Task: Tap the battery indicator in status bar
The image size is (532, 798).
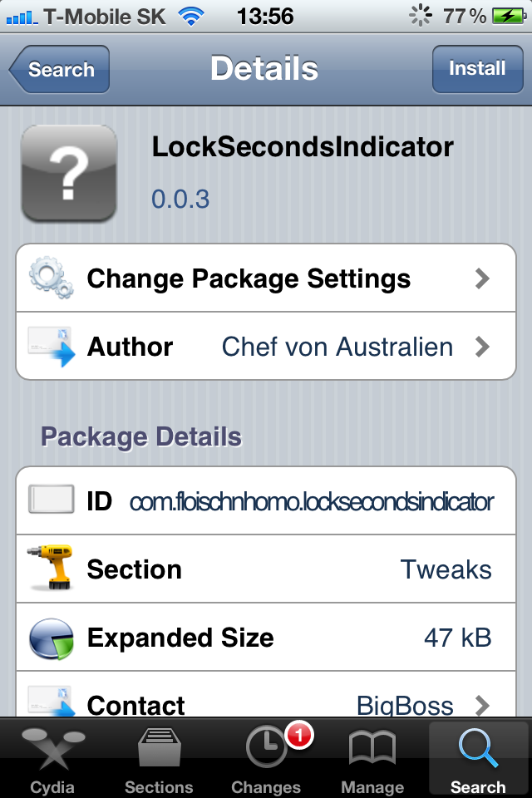Action: coord(507,16)
